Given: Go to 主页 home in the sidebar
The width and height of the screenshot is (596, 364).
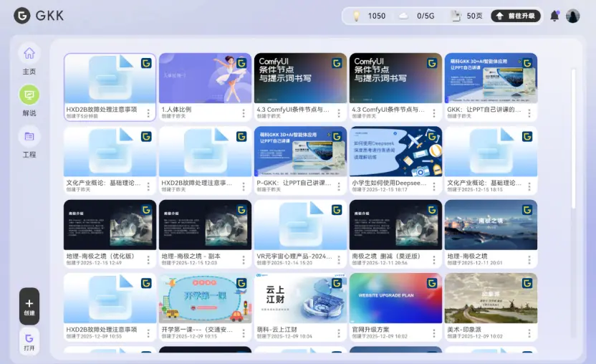Looking at the screenshot, I should click(29, 54).
